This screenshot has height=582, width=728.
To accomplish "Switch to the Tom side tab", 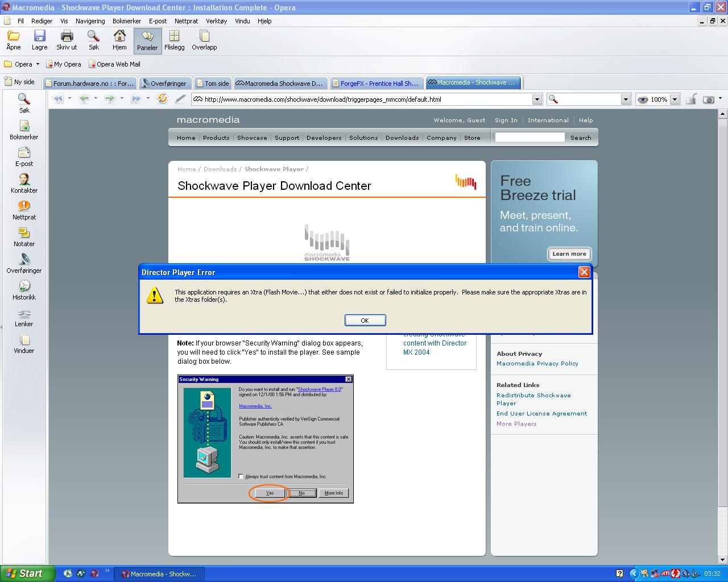I will pos(212,84).
